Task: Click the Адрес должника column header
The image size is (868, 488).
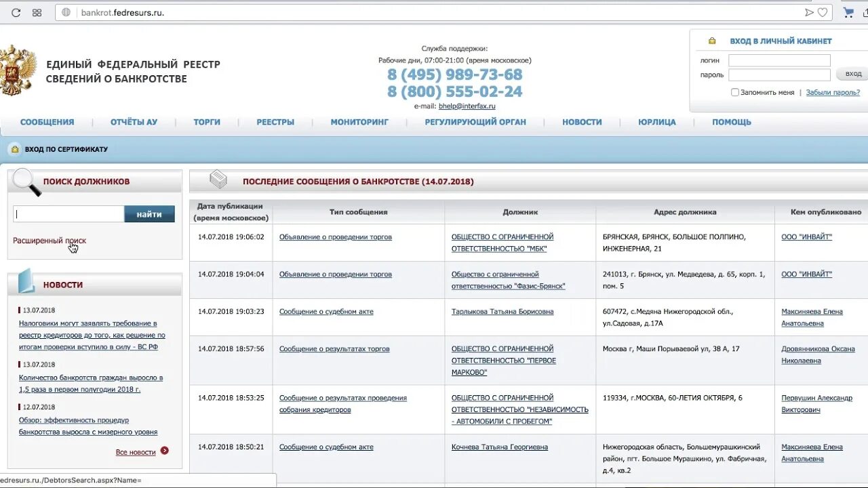Action: pyautogui.click(x=685, y=212)
